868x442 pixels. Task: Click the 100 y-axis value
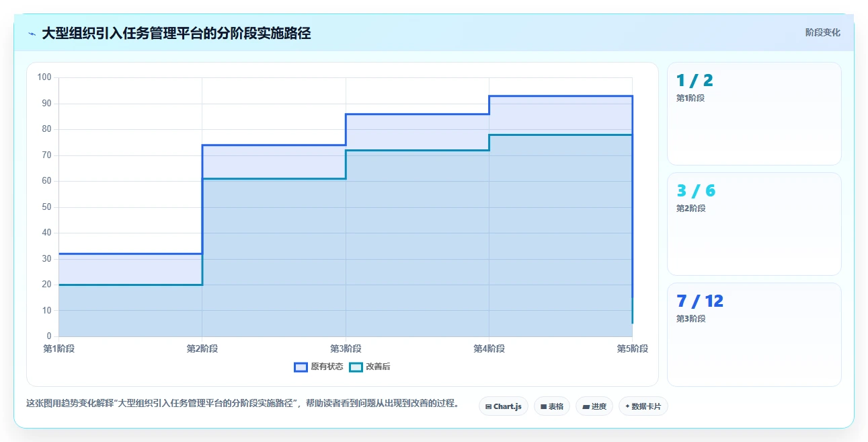[x=44, y=77]
